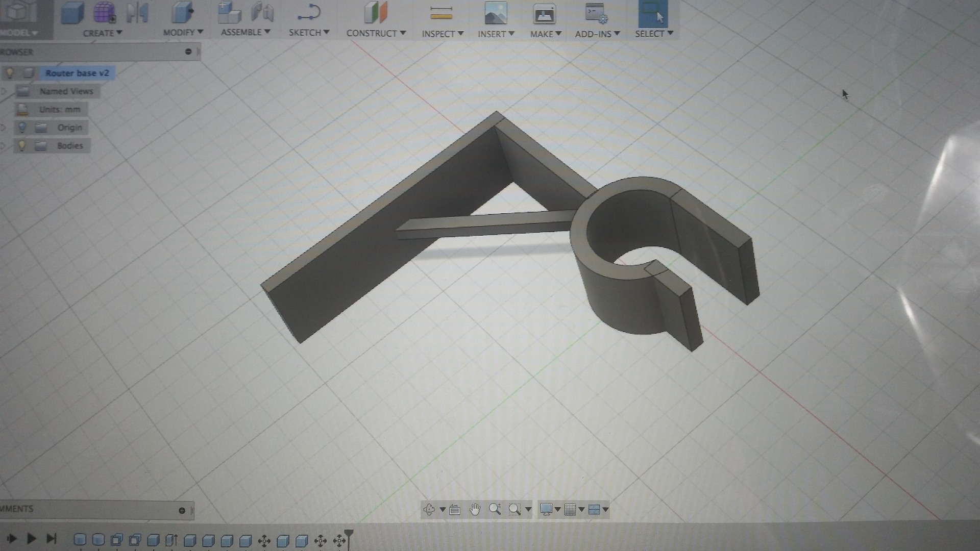Select the Box create tool icon

click(72, 13)
